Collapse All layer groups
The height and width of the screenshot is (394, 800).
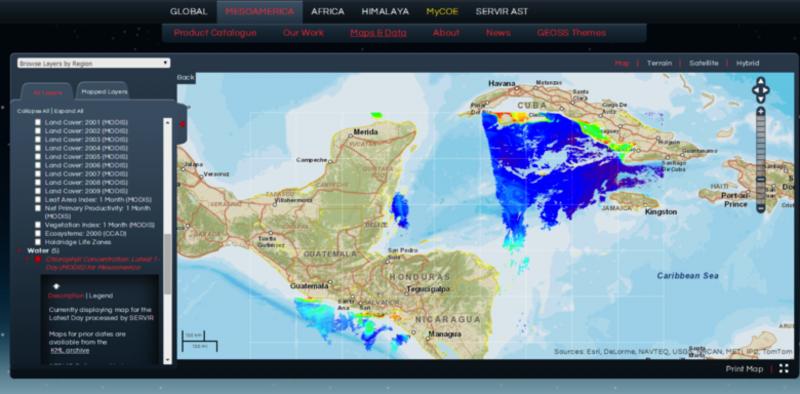click(33, 111)
